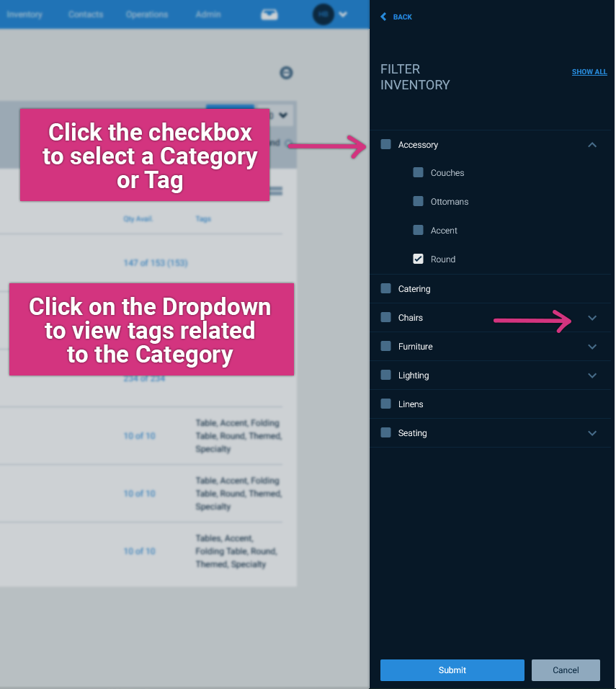Enable the Catering category checkbox
The image size is (616, 689).
(385, 288)
